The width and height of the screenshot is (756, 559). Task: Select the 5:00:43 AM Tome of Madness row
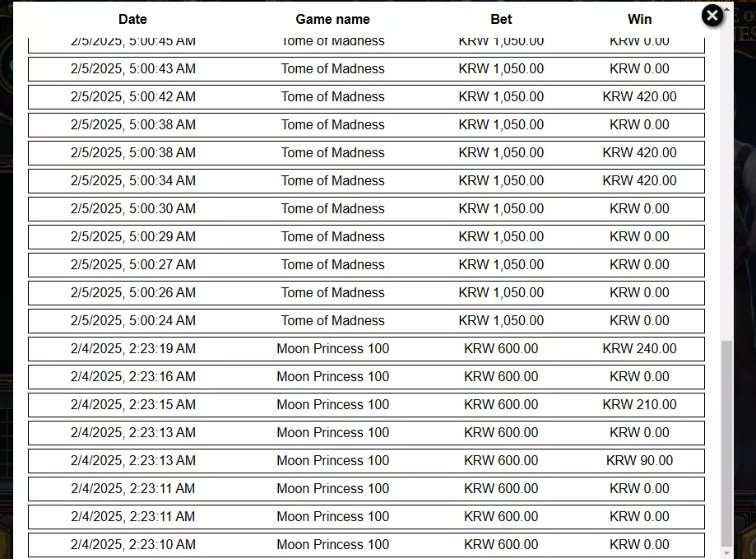[366, 69]
